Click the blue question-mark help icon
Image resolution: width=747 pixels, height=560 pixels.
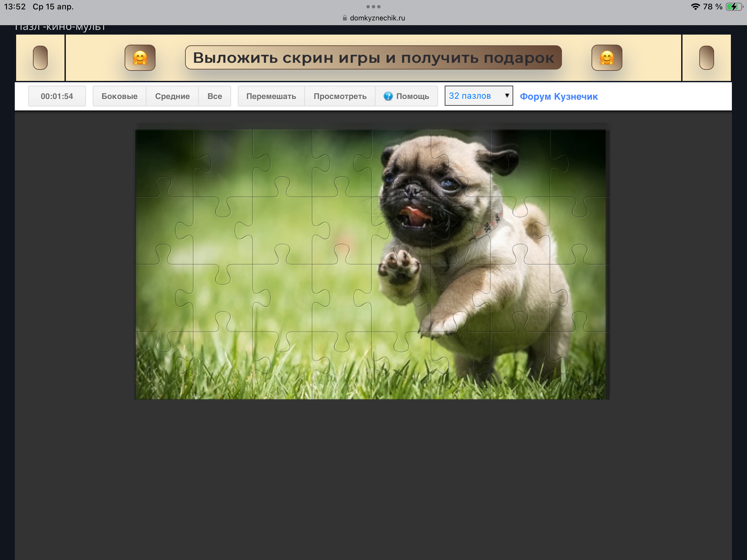[x=388, y=96]
